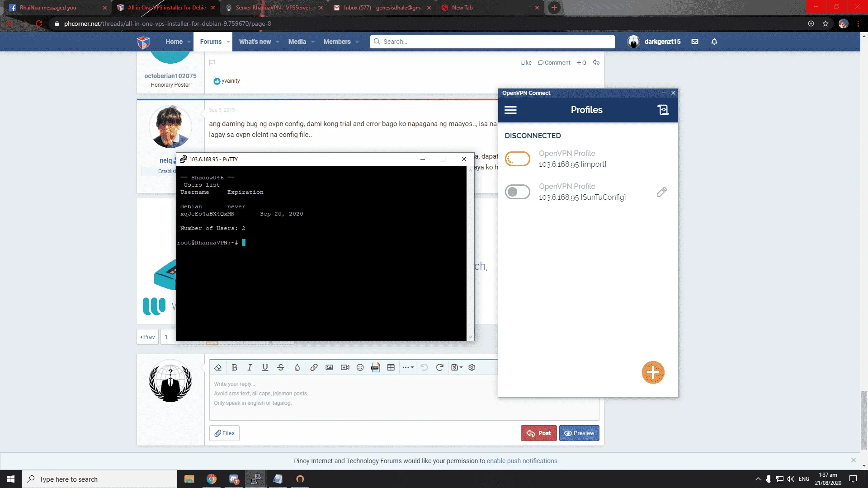Toggle underline formatting in reply editor
The height and width of the screenshot is (488, 868).
pos(265,367)
